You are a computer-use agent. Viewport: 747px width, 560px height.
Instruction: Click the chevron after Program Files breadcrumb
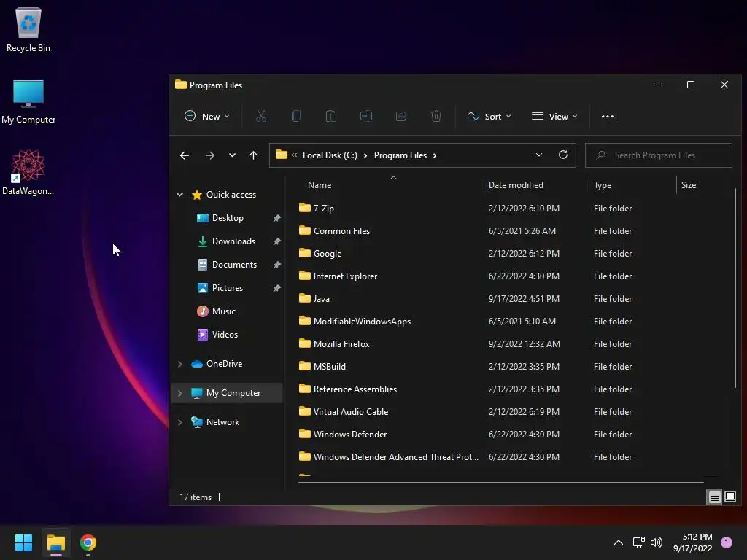pos(435,155)
